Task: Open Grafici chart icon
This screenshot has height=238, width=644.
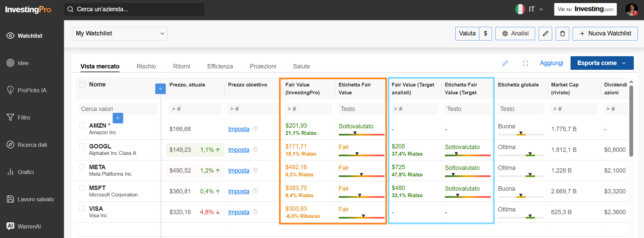Action: coord(10,172)
